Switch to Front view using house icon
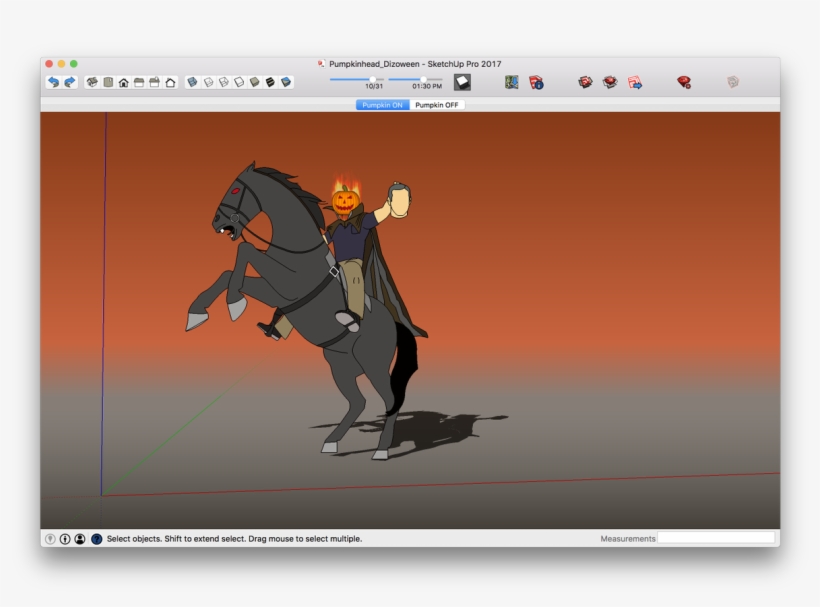The height and width of the screenshot is (607, 820). click(x=122, y=82)
